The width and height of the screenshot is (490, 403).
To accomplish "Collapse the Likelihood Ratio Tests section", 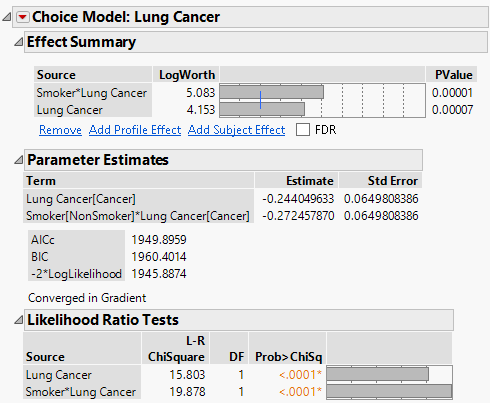I will [x=19, y=320].
